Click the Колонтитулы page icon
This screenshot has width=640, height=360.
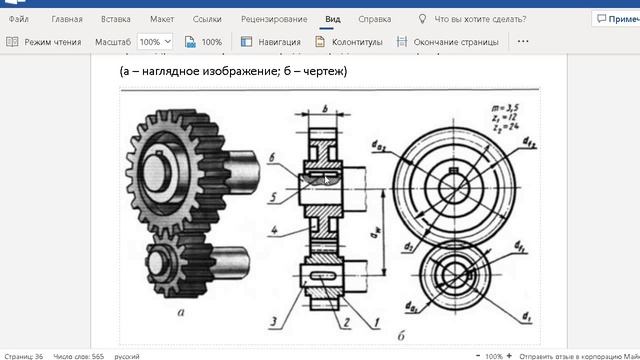point(320,42)
